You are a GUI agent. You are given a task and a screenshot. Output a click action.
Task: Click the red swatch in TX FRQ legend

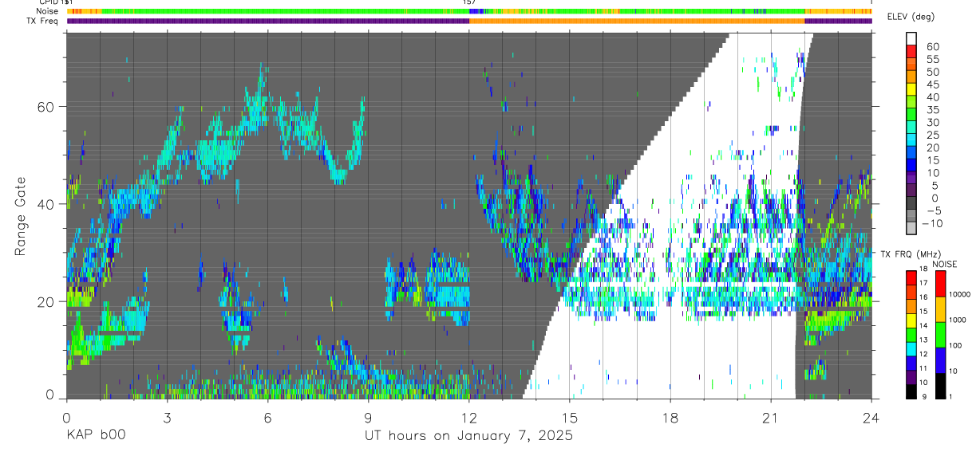pos(911,277)
